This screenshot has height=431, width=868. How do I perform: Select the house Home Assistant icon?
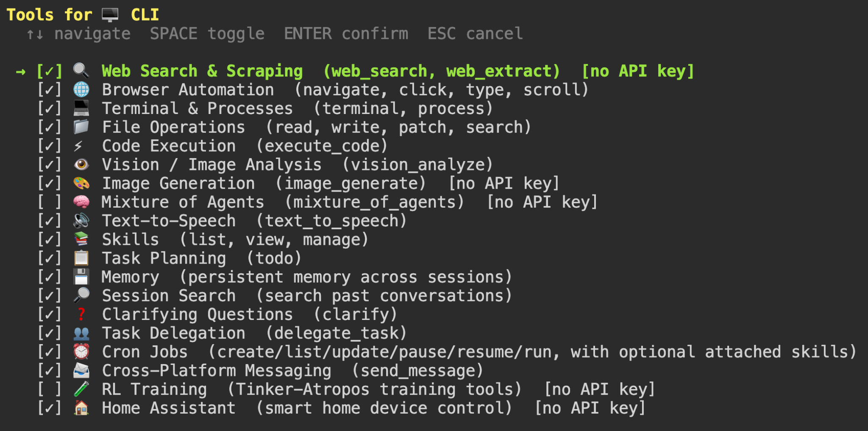82,408
